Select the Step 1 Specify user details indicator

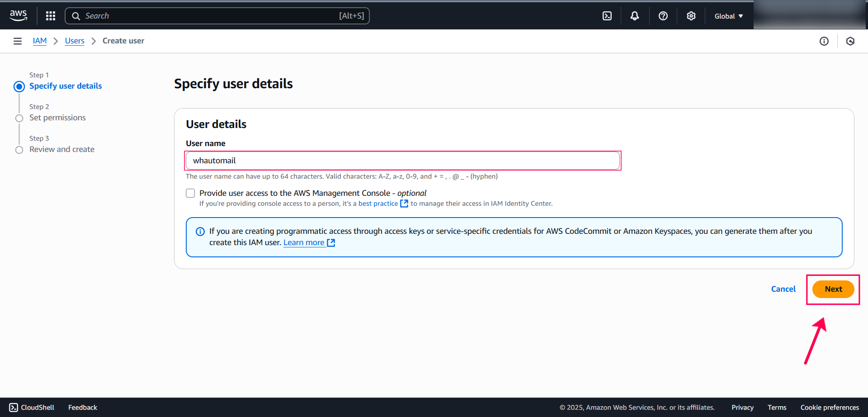pyautogui.click(x=19, y=86)
